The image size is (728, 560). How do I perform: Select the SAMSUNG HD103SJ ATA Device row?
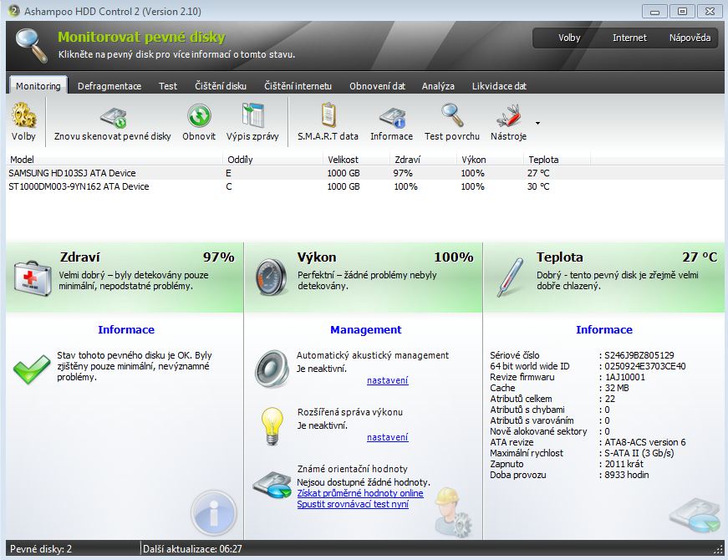(365, 173)
